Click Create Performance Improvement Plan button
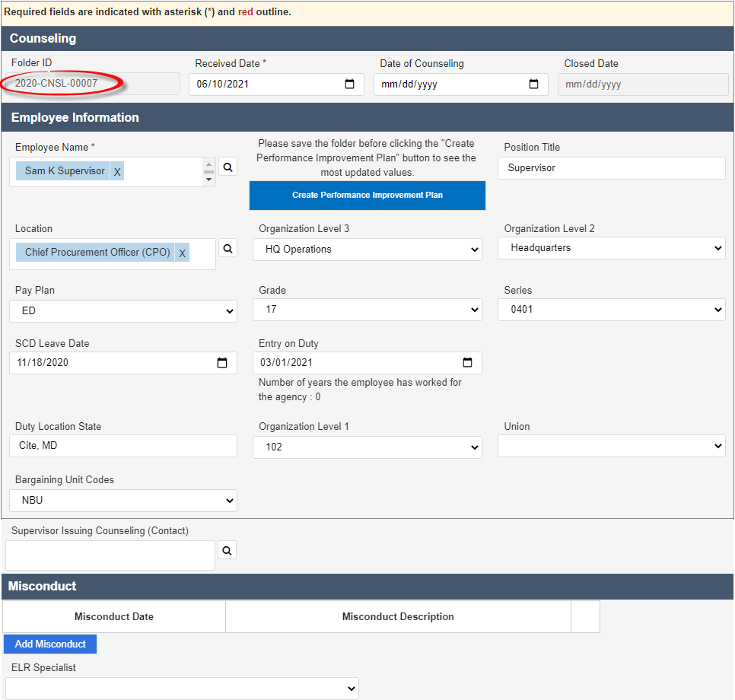 tap(367, 195)
